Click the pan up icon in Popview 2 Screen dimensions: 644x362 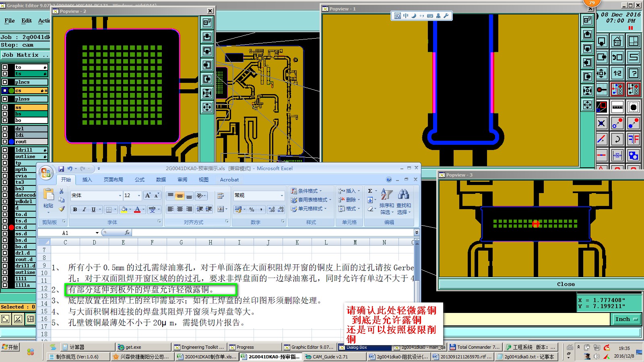point(207,37)
